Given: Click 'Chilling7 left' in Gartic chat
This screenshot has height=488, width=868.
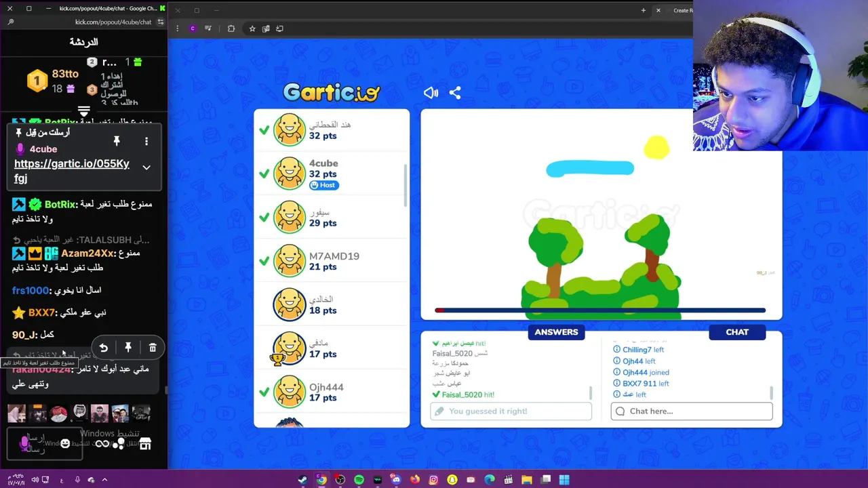Looking at the screenshot, I should click(x=643, y=350).
